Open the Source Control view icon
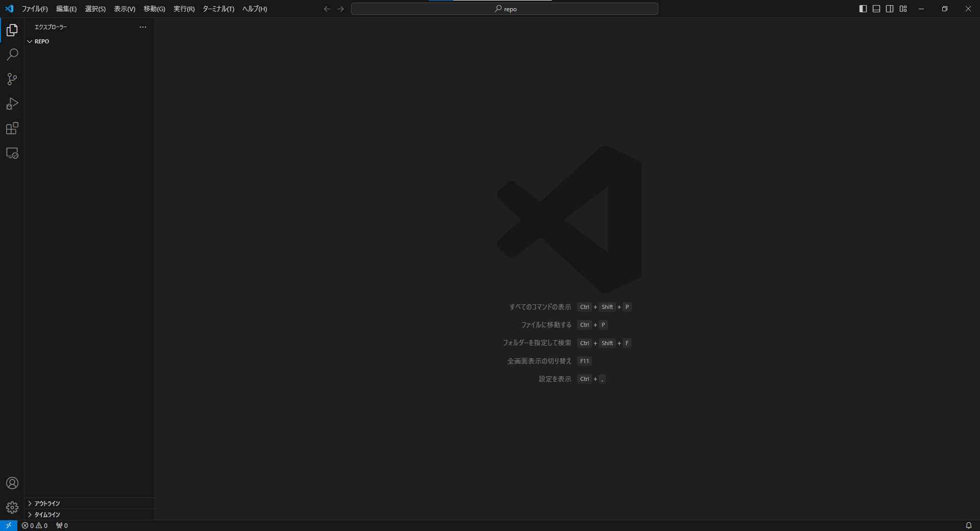This screenshot has height=531, width=980. (x=12, y=79)
